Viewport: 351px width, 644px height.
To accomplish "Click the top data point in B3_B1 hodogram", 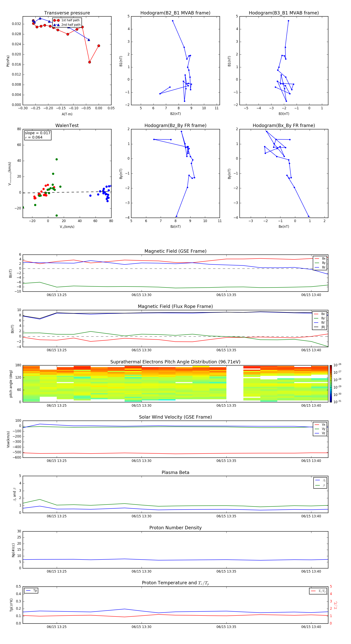I will (x=288, y=21).
